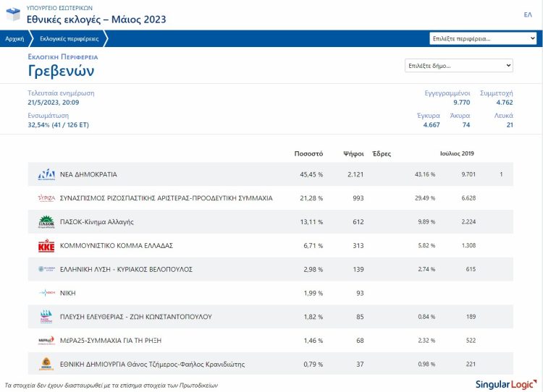Click the Συμμετοχή value 4.762

click(504, 103)
